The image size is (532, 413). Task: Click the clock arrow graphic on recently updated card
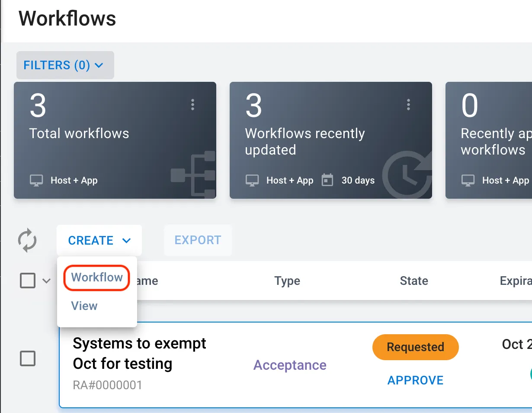[407, 175]
